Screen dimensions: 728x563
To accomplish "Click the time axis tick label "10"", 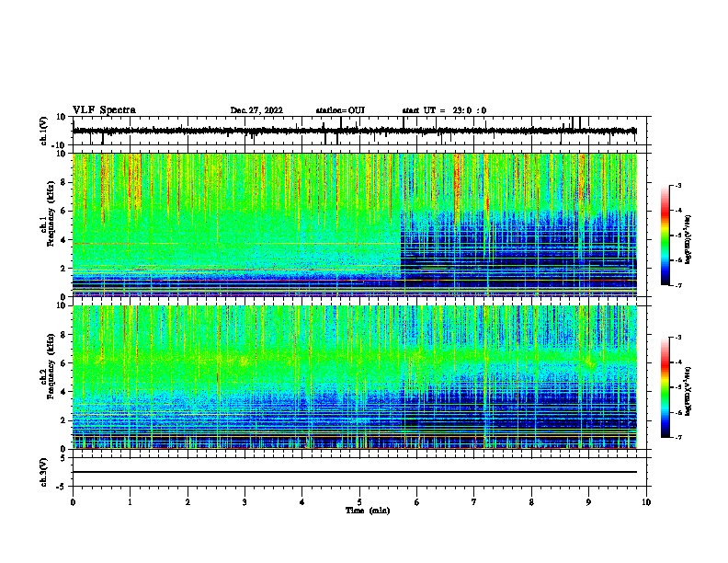I will click(x=646, y=502).
